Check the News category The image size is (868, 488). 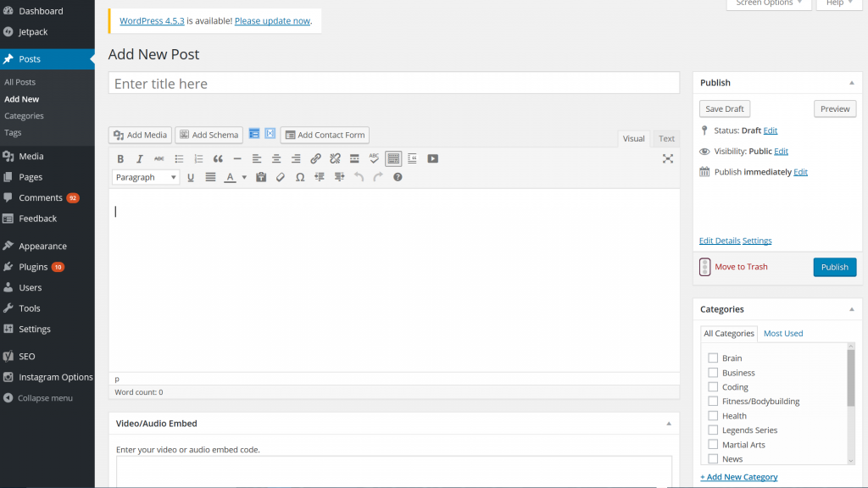(713, 458)
